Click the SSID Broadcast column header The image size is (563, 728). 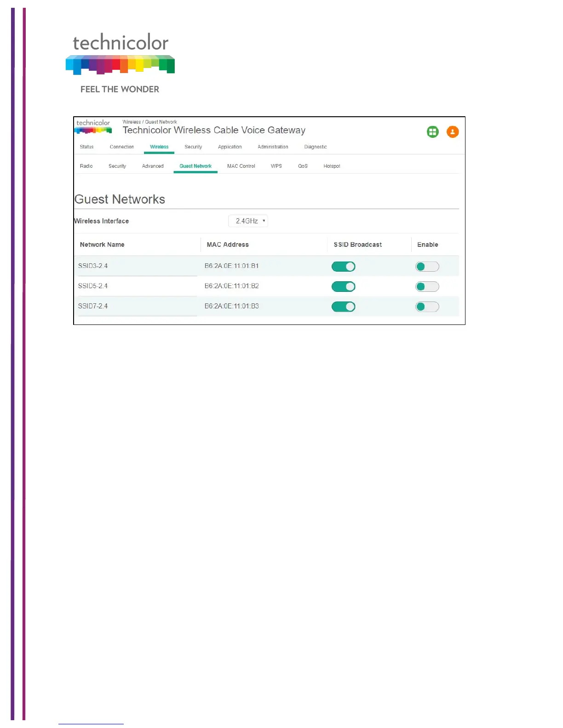pyautogui.click(x=358, y=245)
